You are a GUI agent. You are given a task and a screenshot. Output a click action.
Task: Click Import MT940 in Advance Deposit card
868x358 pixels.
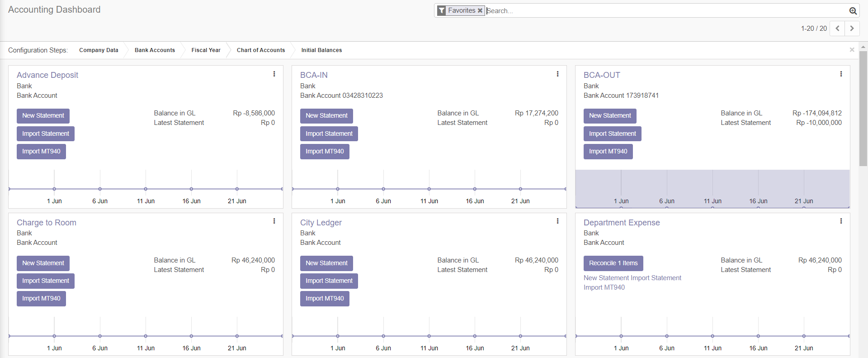41,152
